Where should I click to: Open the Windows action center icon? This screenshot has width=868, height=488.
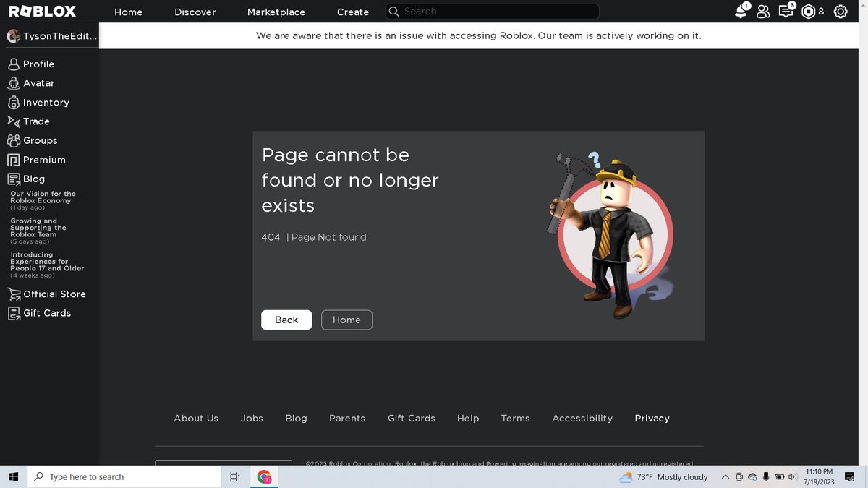pyautogui.click(x=850, y=477)
